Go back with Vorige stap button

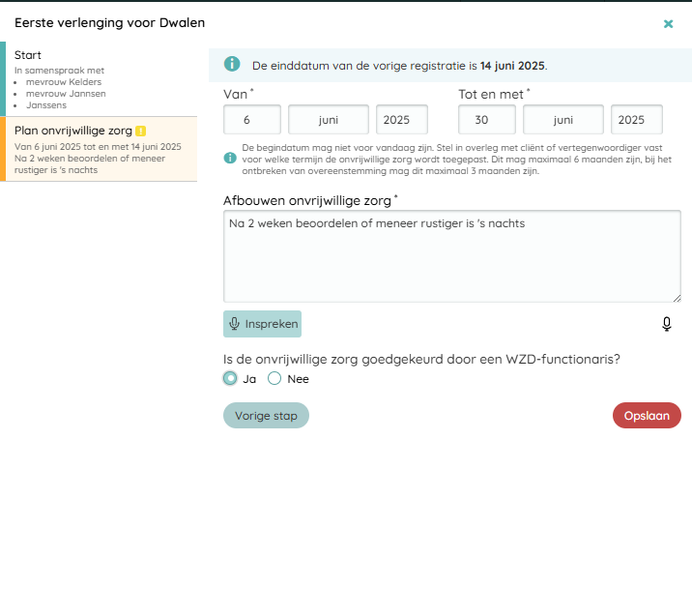tap(266, 416)
